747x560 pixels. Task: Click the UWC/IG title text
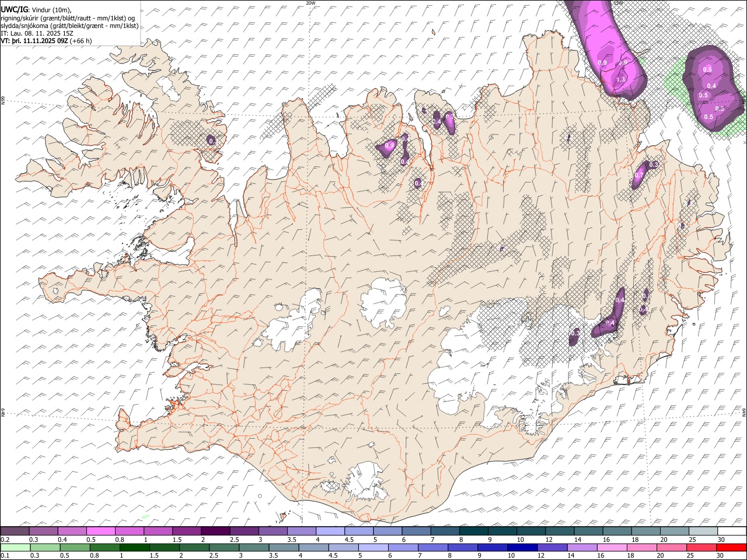(13, 9)
